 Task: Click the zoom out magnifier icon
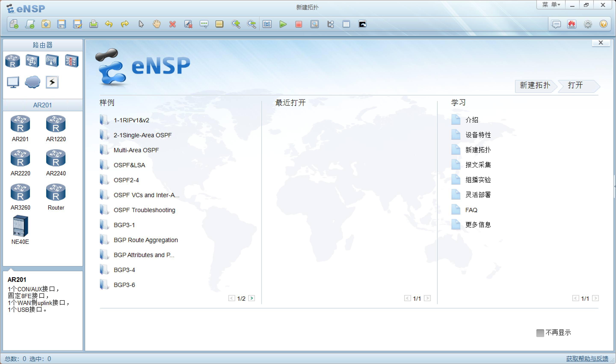point(252,24)
